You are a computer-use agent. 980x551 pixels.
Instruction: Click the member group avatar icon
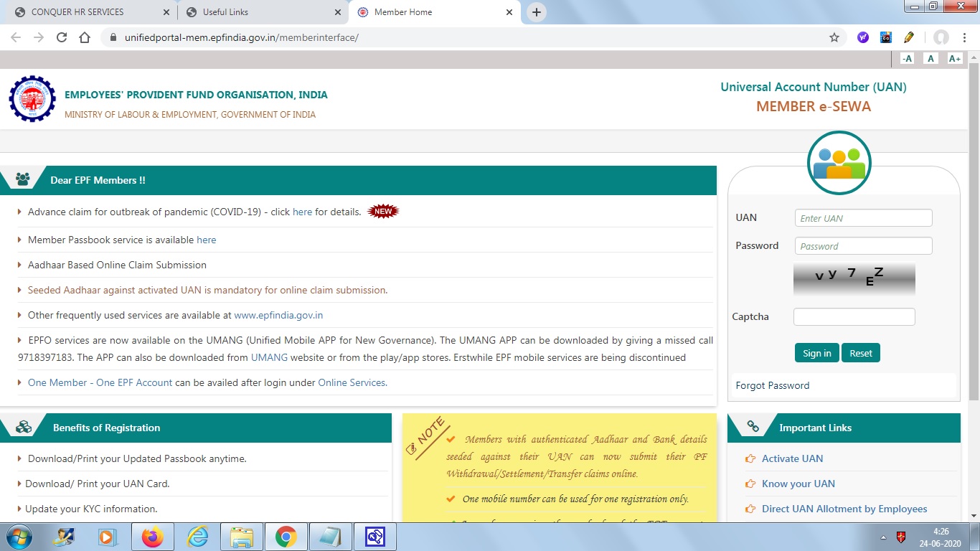coord(839,163)
